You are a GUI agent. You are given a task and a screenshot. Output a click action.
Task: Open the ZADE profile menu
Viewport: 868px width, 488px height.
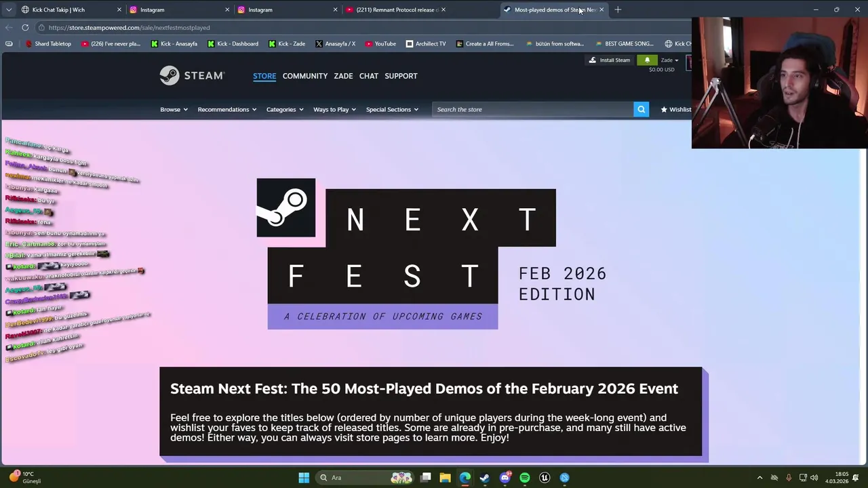point(343,76)
